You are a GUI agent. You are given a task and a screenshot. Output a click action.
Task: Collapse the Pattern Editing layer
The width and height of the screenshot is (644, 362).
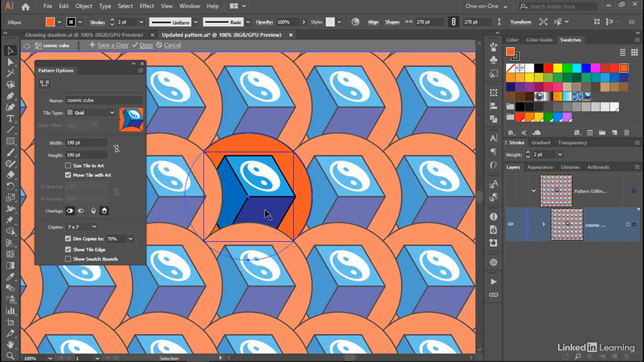click(534, 191)
